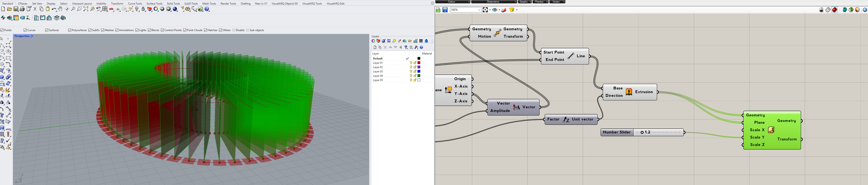
Task: Click the Grasshopper save disk icon
Action: point(445,10)
